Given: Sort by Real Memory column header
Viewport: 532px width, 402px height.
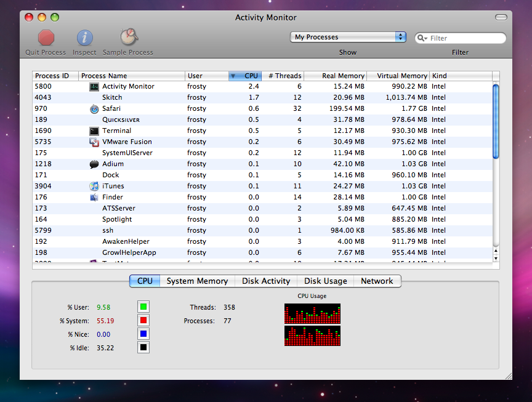Looking at the screenshot, I should [x=336, y=76].
